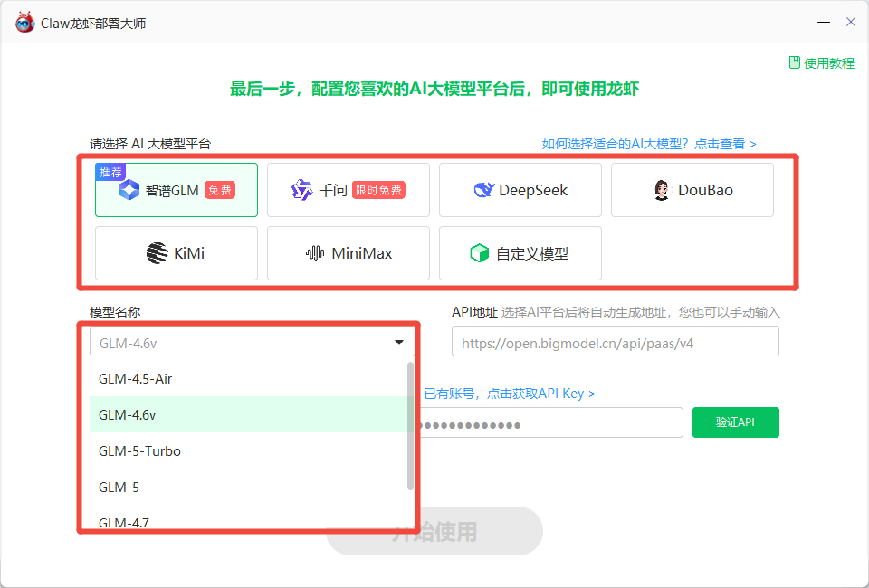Click the 千问 logo icon
The width and height of the screenshot is (869, 588).
(302, 190)
